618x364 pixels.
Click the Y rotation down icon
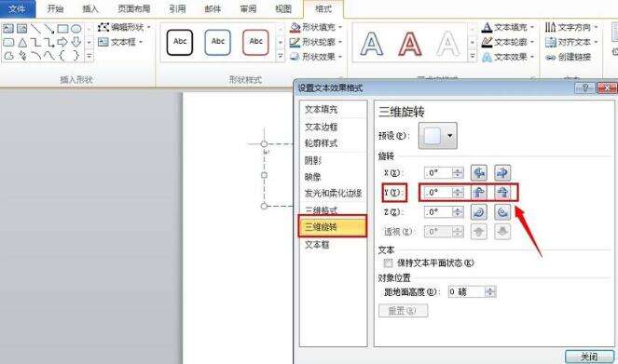pos(502,193)
